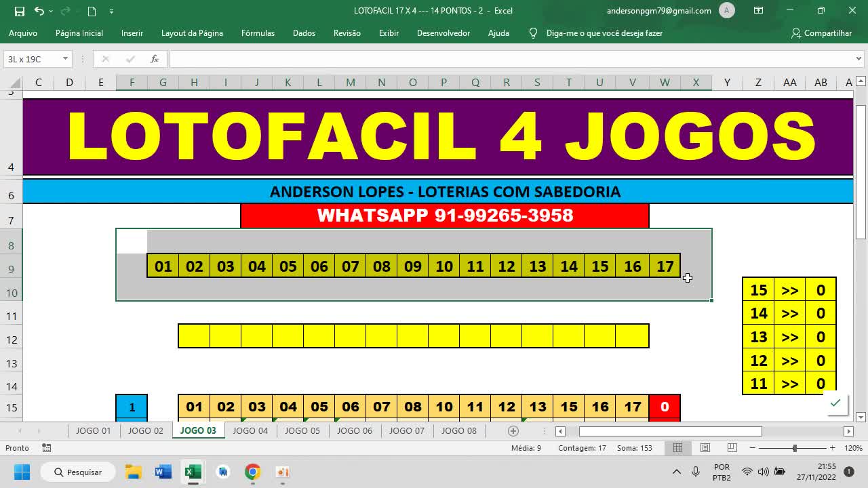Select column C header

39,82
